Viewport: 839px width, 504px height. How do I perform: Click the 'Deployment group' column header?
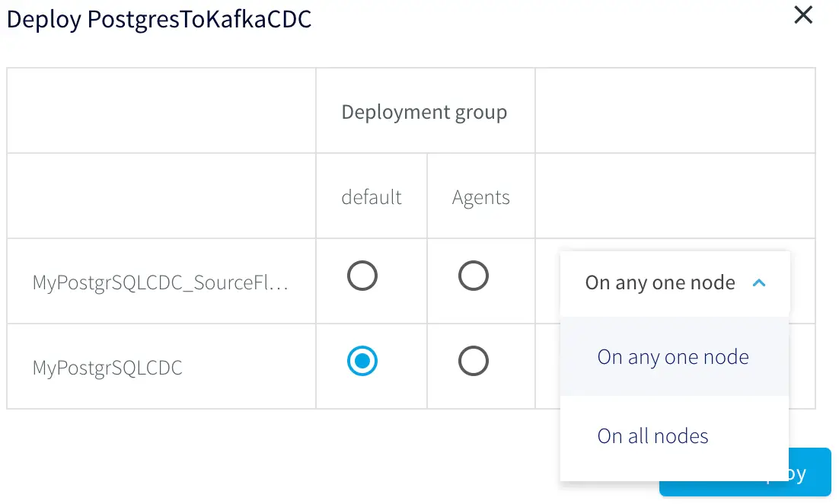pyautogui.click(x=424, y=113)
